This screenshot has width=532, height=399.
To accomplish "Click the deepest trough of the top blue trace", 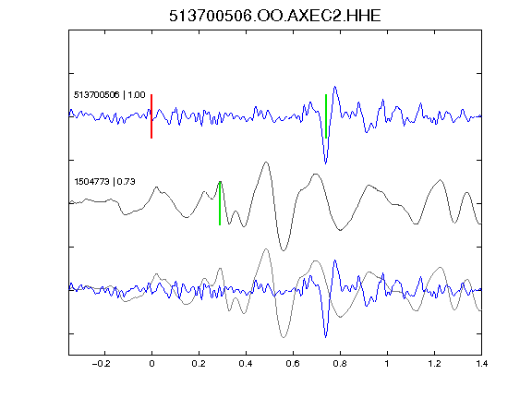I will pyautogui.click(x=326, y=163).
